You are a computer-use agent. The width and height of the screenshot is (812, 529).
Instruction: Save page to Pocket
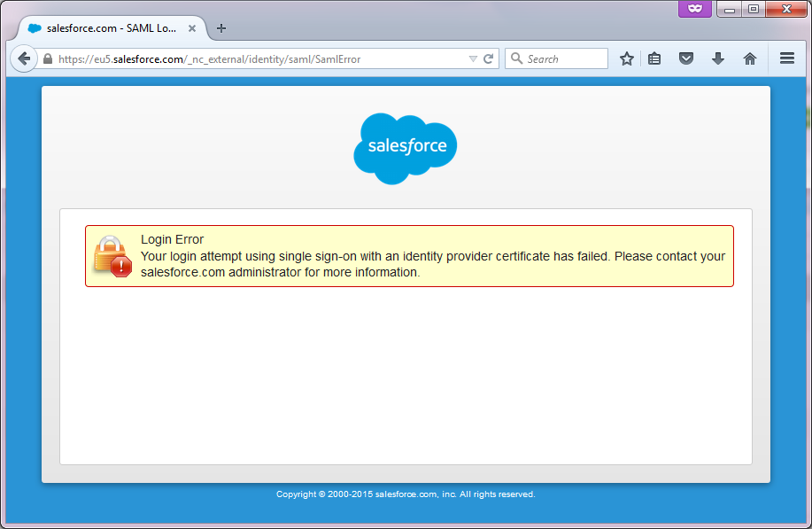pos(685,58)
